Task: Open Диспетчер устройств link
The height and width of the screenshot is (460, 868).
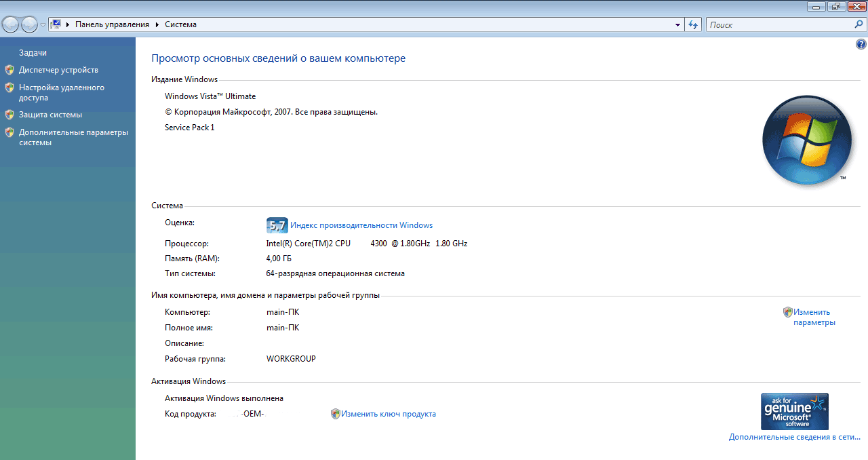Action: [x=58, y=70]
